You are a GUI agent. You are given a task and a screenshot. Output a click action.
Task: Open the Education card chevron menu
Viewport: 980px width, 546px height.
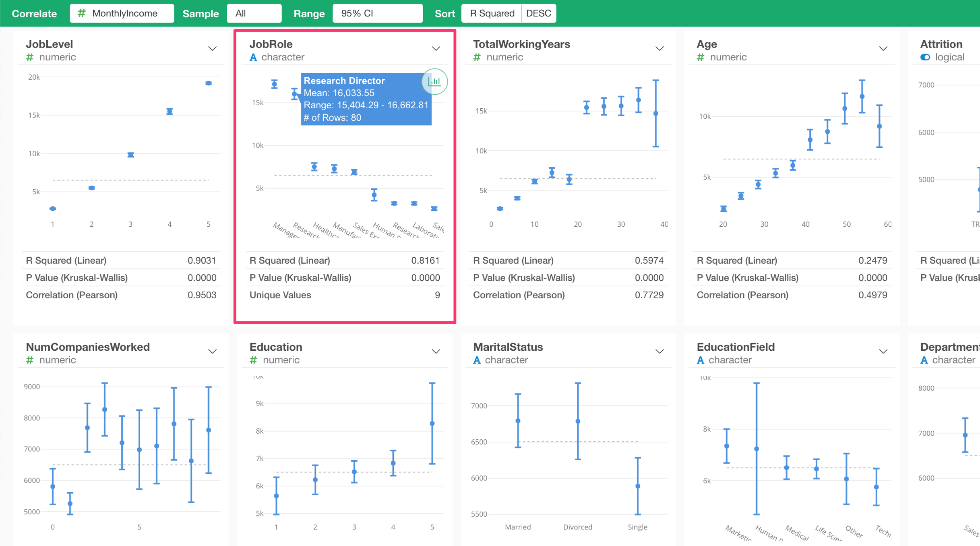[x=436, y=351]
